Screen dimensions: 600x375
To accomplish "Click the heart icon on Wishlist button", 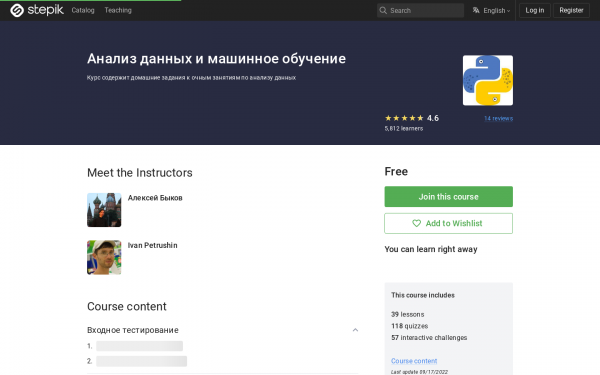I will [416, 223].
